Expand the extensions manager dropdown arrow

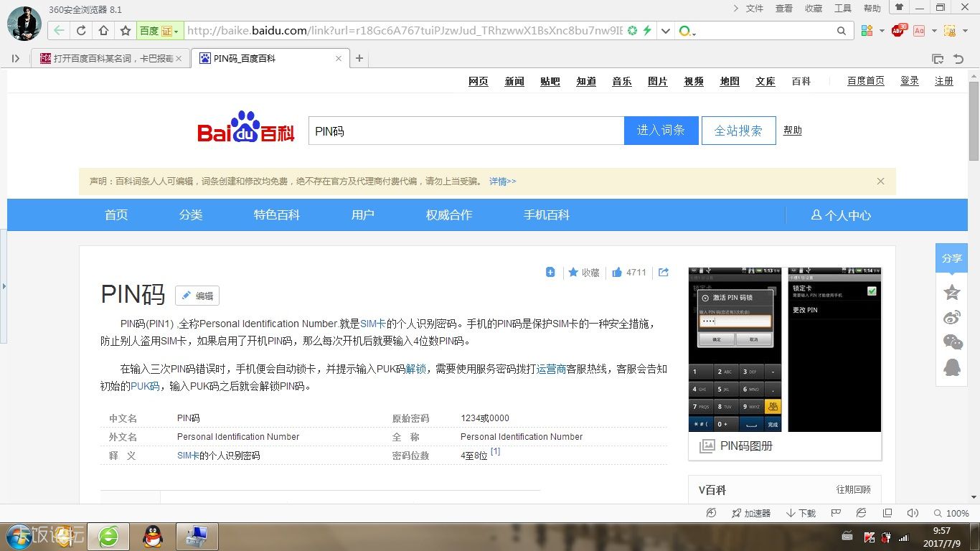click(881, 31)
